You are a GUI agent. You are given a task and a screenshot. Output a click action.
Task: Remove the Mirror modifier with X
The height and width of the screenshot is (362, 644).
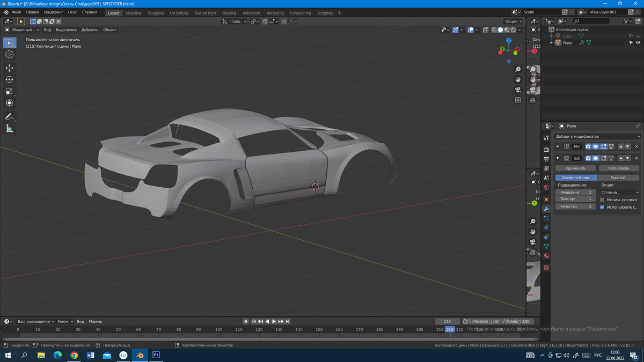pos(637,146)
